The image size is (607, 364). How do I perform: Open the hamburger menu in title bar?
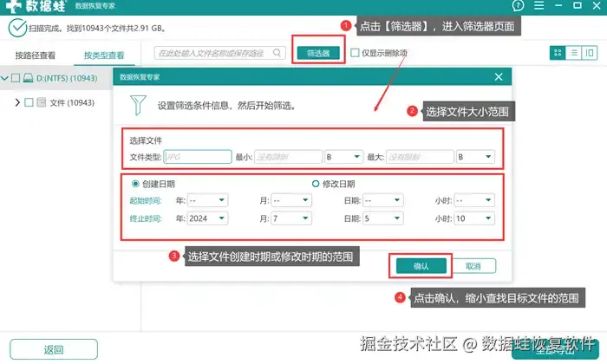click(x=538, y=5)
